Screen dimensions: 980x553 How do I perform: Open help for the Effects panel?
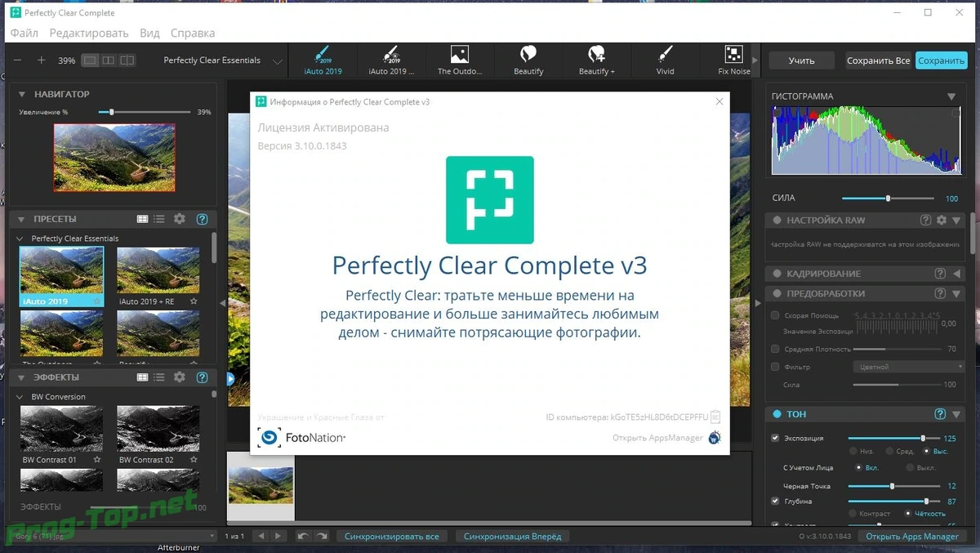(x=202, y=377)
